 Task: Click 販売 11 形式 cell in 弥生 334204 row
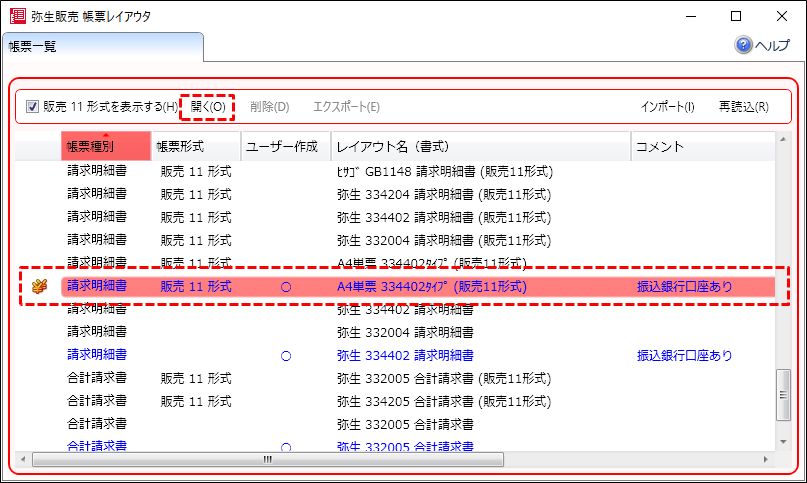coord(196,195)
